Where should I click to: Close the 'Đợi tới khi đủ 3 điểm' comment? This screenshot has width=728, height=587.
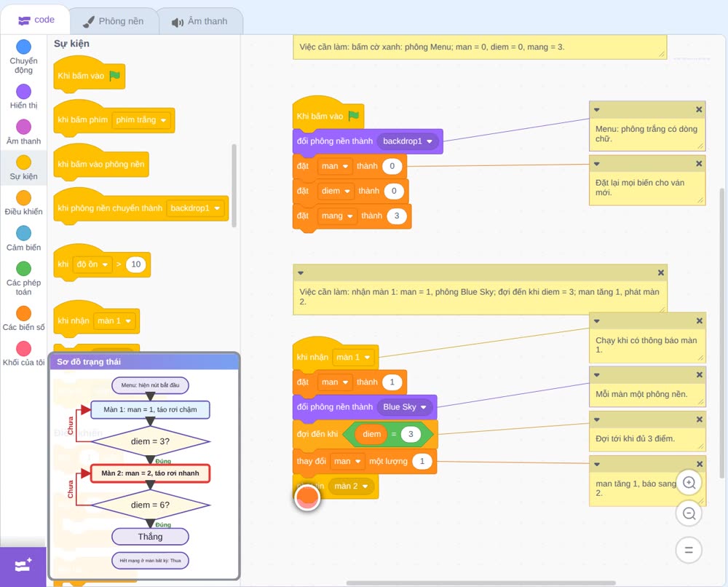[699, 419]
